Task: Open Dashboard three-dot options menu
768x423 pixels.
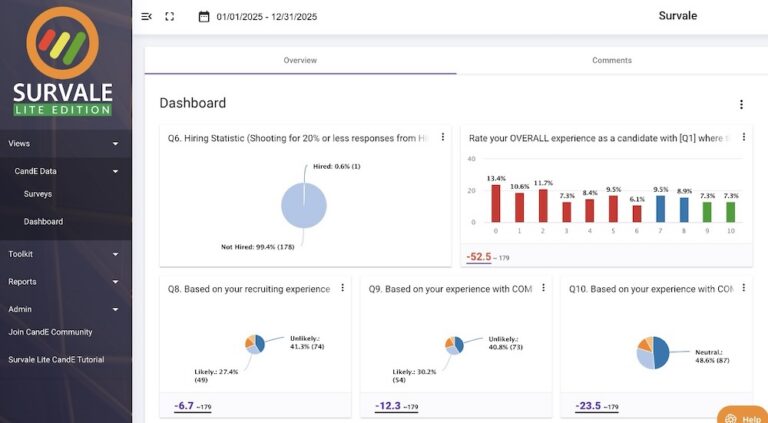Action: point(741,104)
